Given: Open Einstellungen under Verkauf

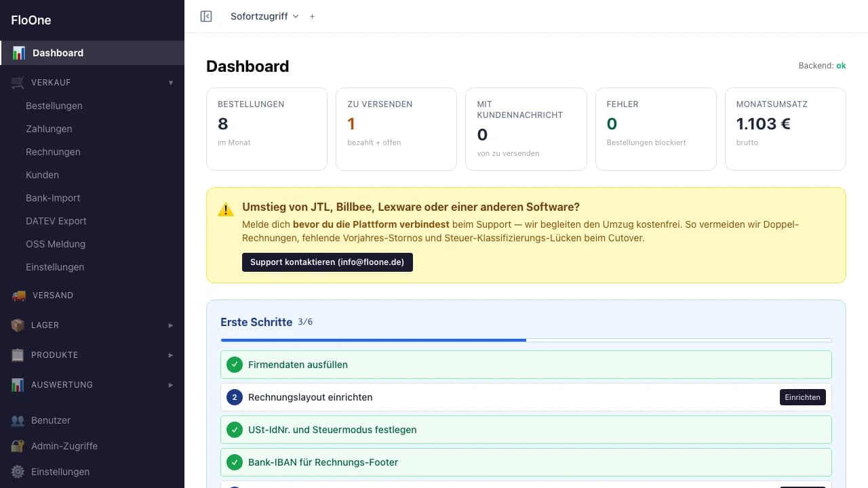Looking at the screenshot, I should 55,267.
